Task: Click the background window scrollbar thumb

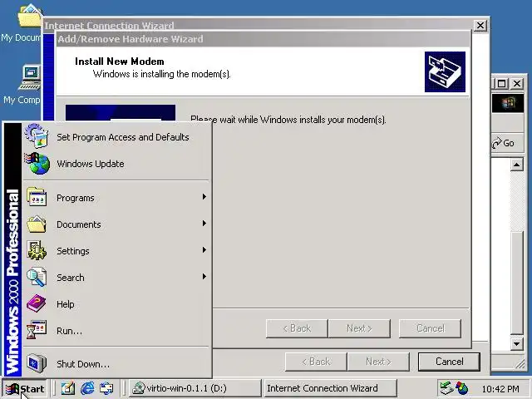Action: (517, 283)
